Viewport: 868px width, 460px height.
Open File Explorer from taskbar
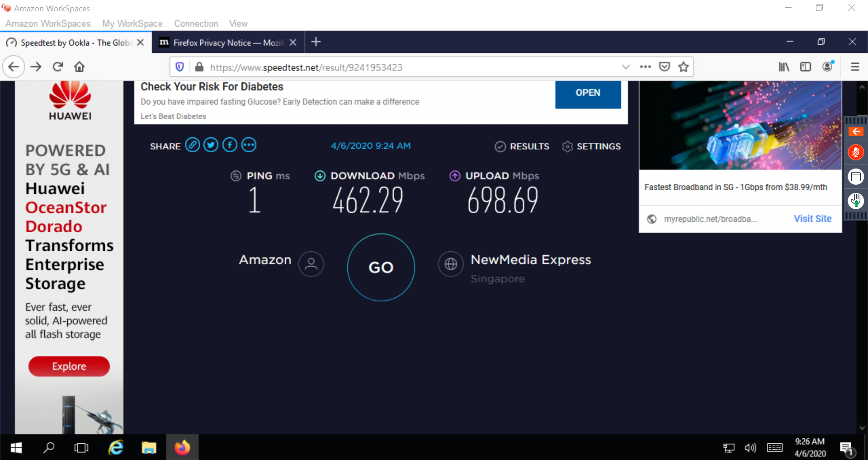pyautogui.click(x=149, y=447)
